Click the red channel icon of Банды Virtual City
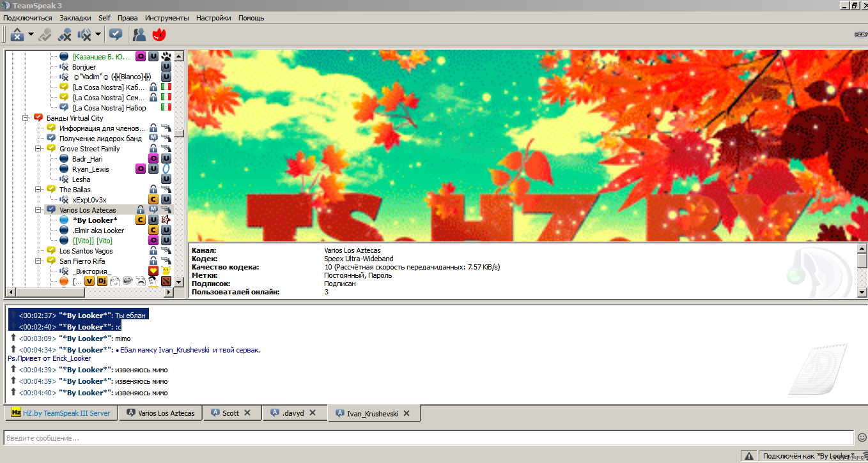The height and width of the screenshot is (463, 868). pyautogui.click(x=38, y=118)
